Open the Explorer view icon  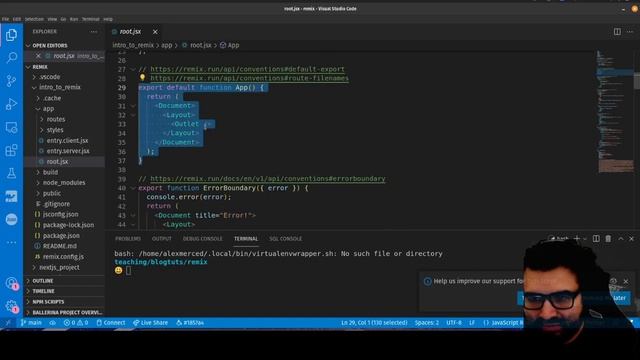coord(11,35)
